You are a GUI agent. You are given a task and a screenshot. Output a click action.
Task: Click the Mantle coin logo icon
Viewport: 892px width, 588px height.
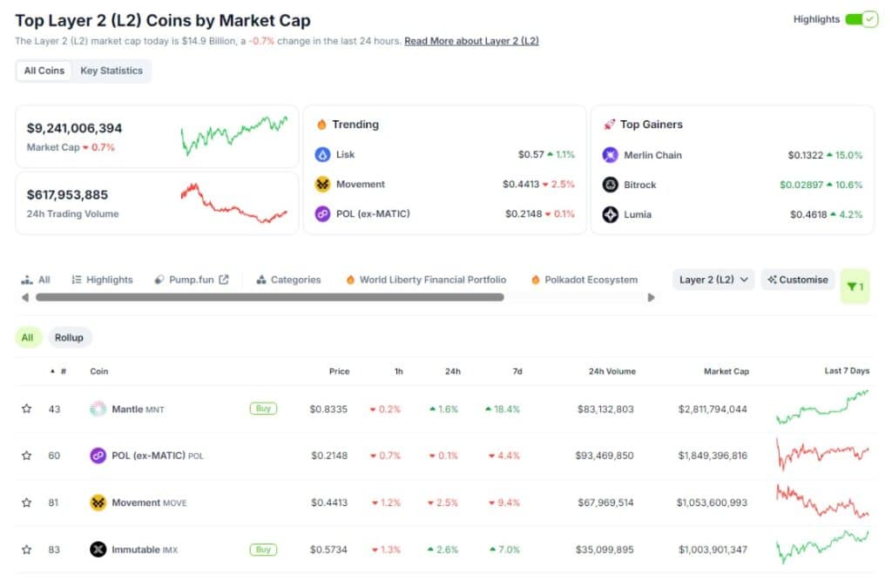[x=98, y=409]
